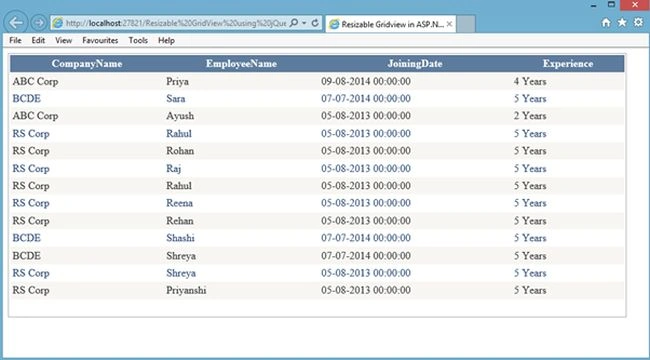The image size is (650, 360).
Task: Open the File menu
Action: pyautogui.click(x=15, y=40)
